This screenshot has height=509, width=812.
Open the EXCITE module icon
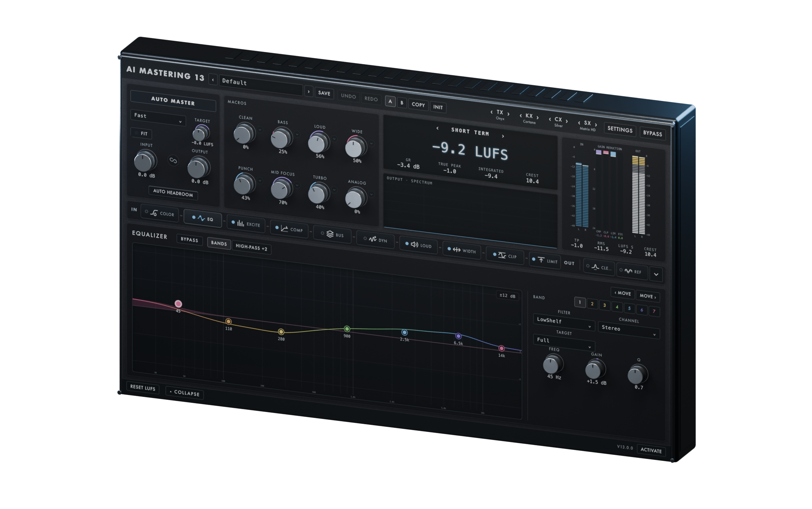(241, 223)
